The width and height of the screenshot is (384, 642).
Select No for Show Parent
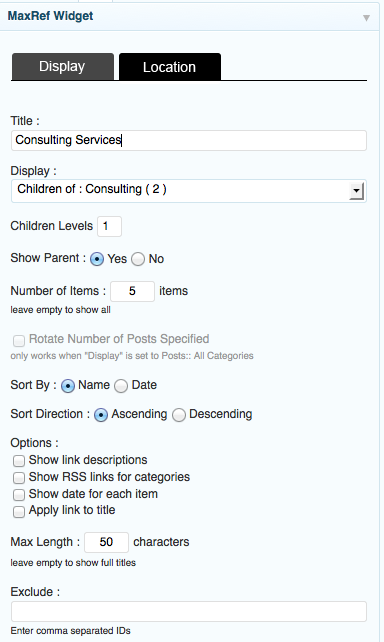click(138, 259)
